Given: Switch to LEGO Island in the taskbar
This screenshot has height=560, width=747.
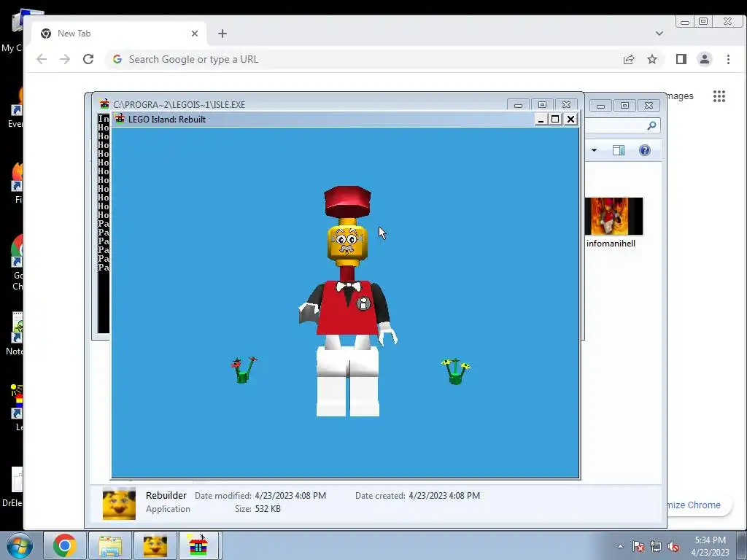Looking at the screenshot, I should click(x=198, y=545).
